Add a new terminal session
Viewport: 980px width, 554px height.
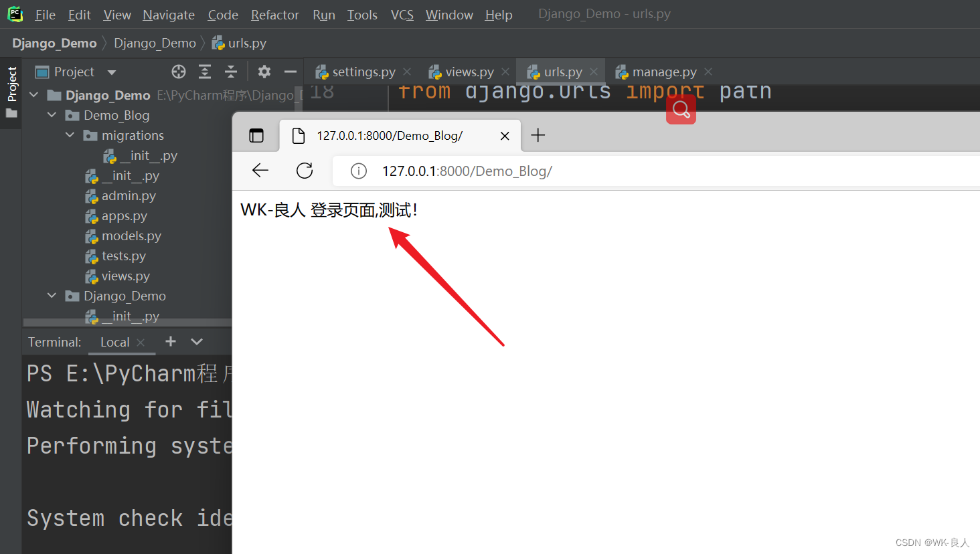[x=171, y=341]
